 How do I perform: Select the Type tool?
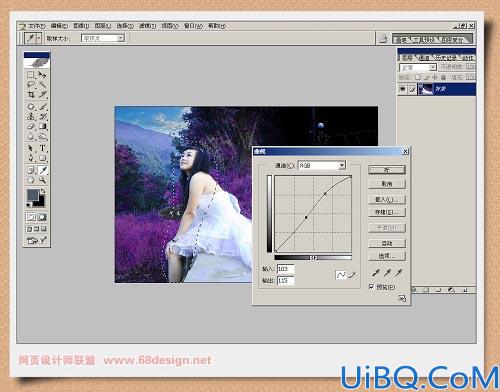point(42,148)
